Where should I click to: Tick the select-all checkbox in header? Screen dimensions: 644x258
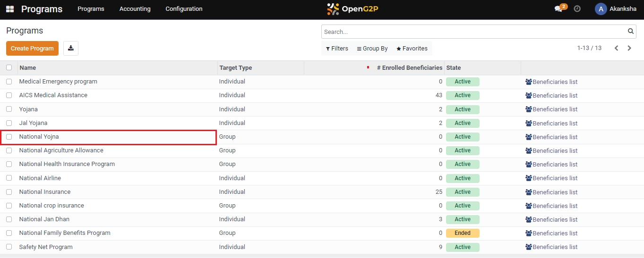(x=9, y=67)
